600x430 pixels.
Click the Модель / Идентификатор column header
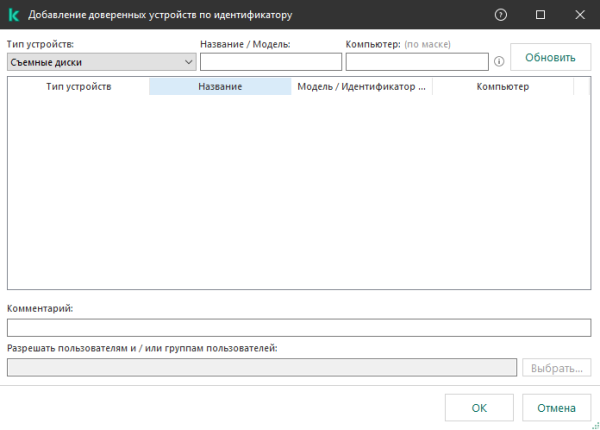coord(361,87)
